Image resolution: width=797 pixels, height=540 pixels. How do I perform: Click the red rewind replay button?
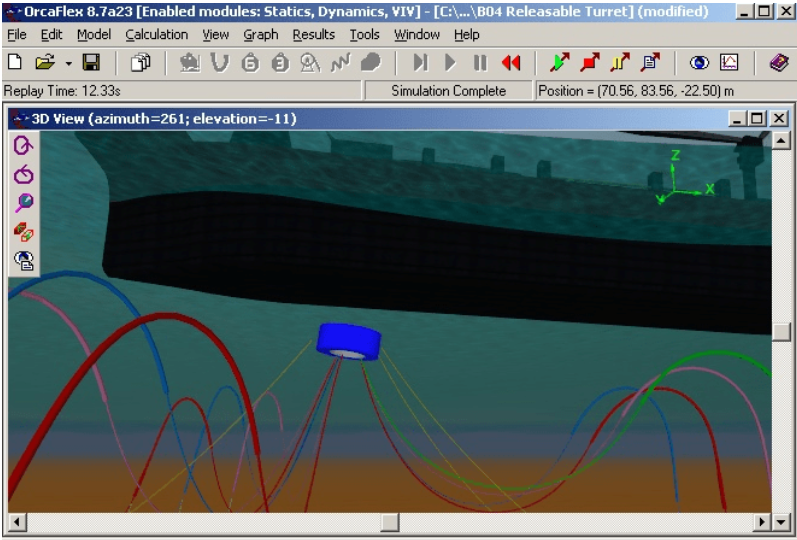pos(511,63)
